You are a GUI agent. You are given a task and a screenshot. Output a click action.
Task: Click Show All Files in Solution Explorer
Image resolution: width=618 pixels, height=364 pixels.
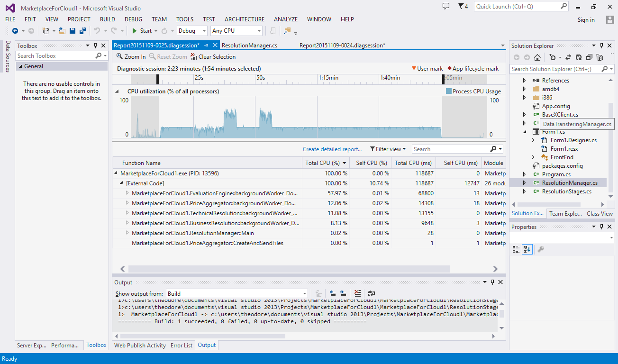click(x=600, y=57)
